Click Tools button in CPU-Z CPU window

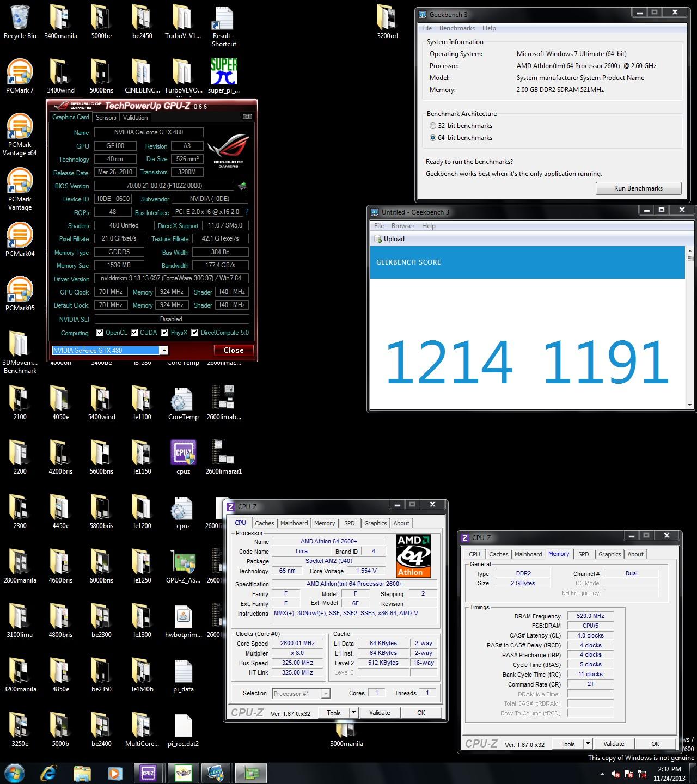click(x=334, y=712)
